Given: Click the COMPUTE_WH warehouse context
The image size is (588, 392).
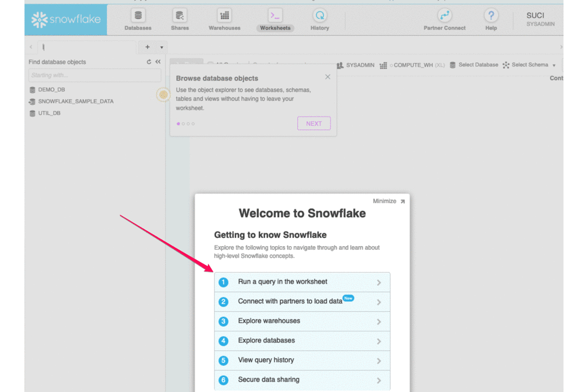Looking at the screenshot, I should tap(412, 65).
